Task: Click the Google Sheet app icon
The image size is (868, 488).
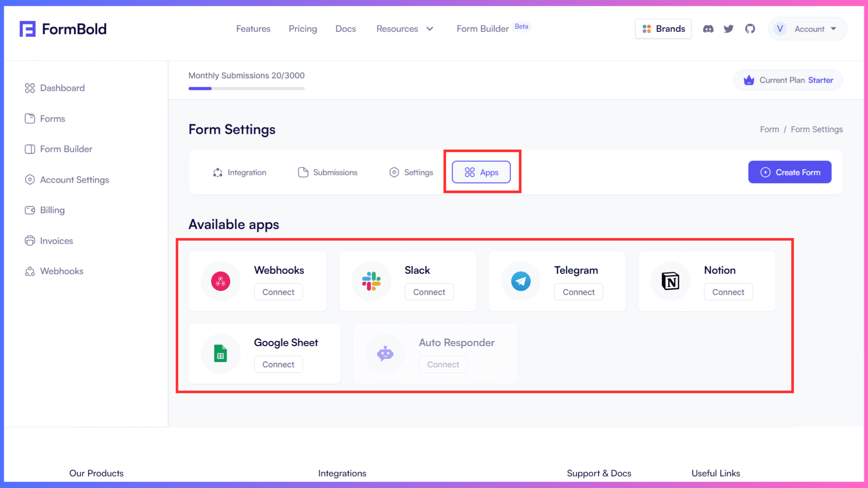Action: (x=221, y=353)
